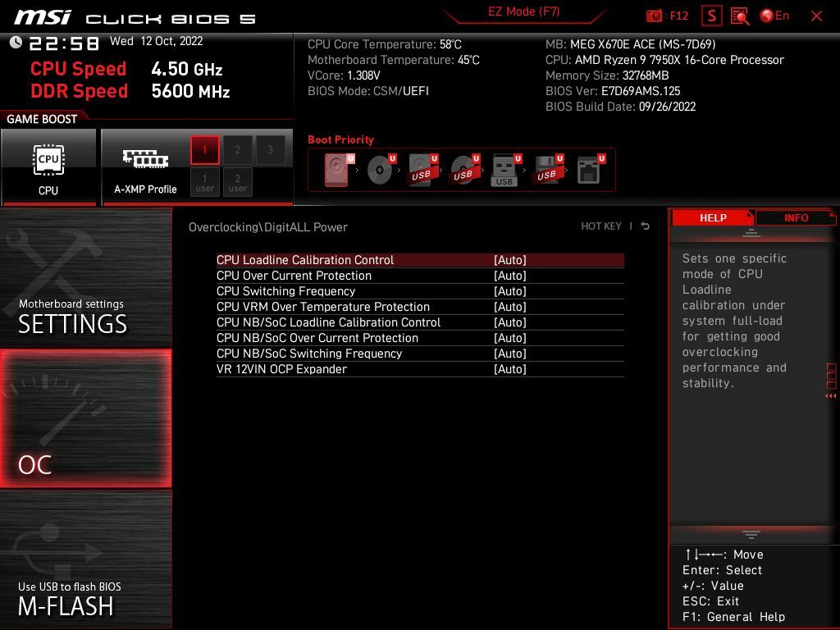
Task: Click the S favorites icon in top bar
Action: click(x=711, y=16)
